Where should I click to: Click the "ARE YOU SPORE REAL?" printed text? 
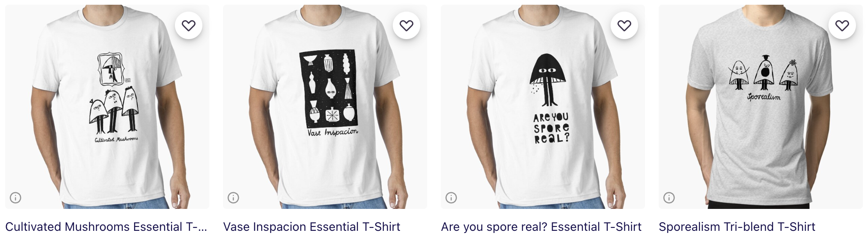tap(551, 128)
